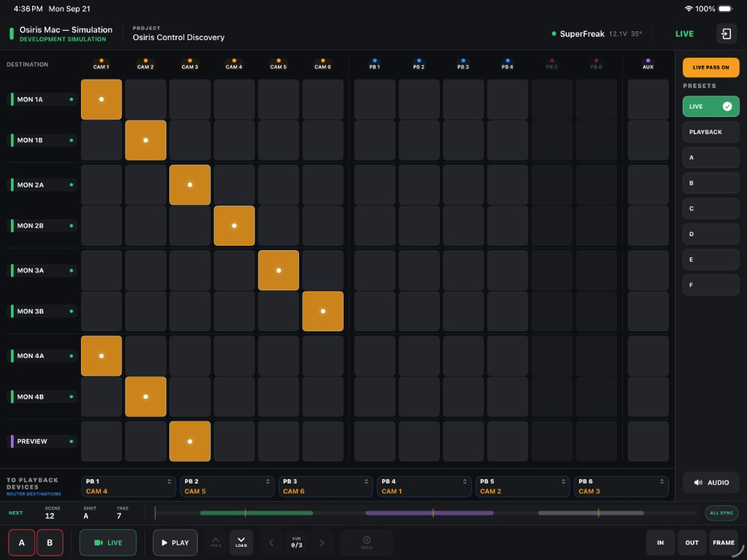Tap the green dot on PREVIEW row
Viewport: 747px width, 560px height.
71,441
